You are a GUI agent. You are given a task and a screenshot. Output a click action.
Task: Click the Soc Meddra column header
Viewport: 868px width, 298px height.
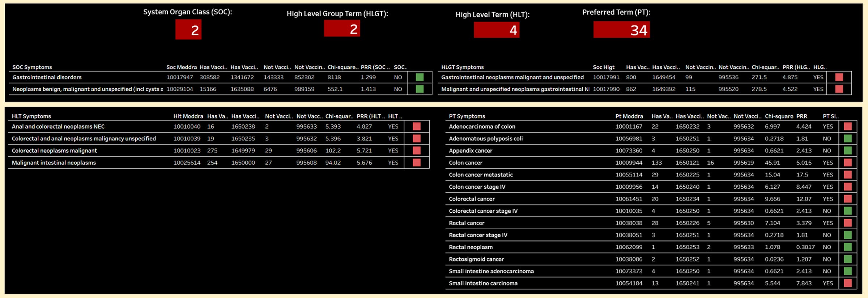[182, 67]
